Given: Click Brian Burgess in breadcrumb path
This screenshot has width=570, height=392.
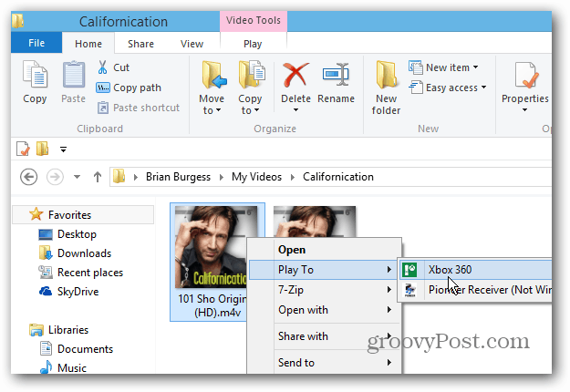Looking at the screenshot, I should pos(178,177).
